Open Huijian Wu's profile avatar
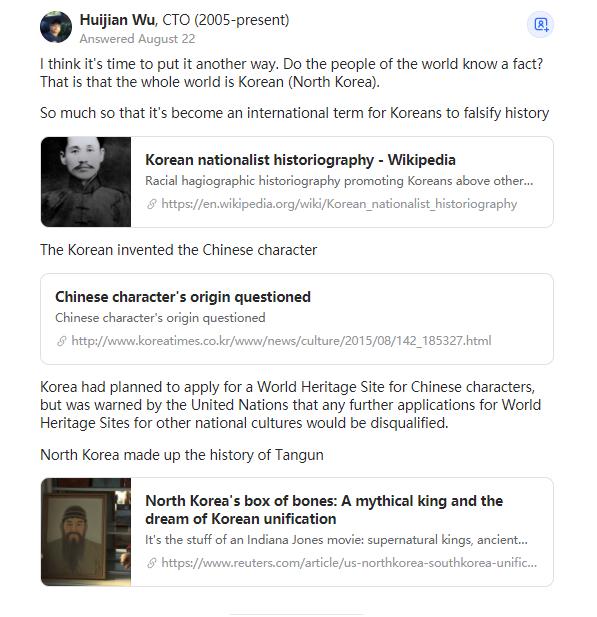The width and height of the screenshot is (597, 617). click(56, 27)
